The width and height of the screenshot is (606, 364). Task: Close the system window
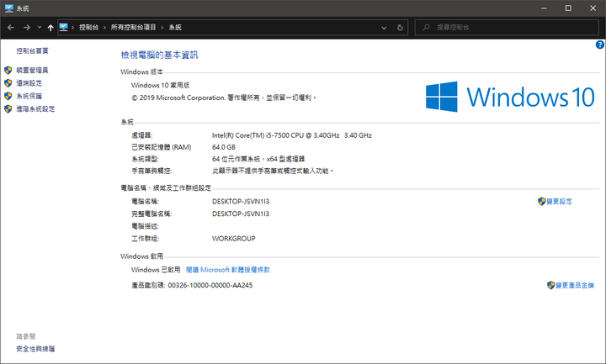tap(593, 8)
